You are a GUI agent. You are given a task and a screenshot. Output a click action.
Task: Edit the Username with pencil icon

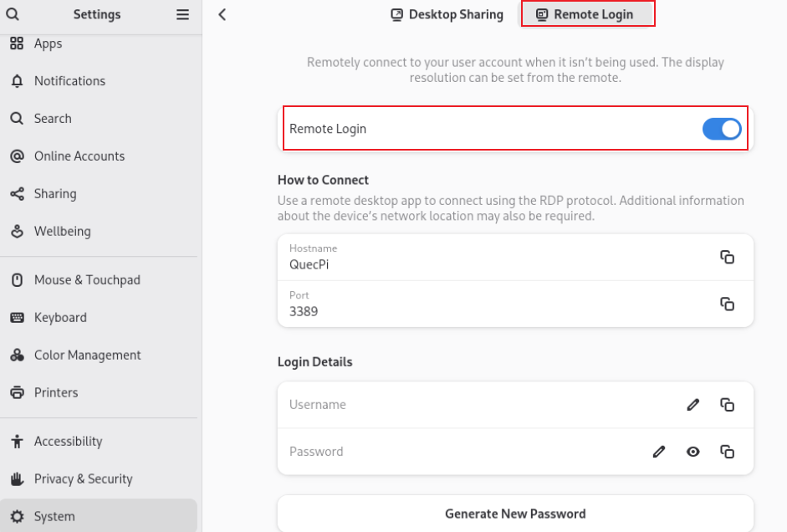point(692,405)
